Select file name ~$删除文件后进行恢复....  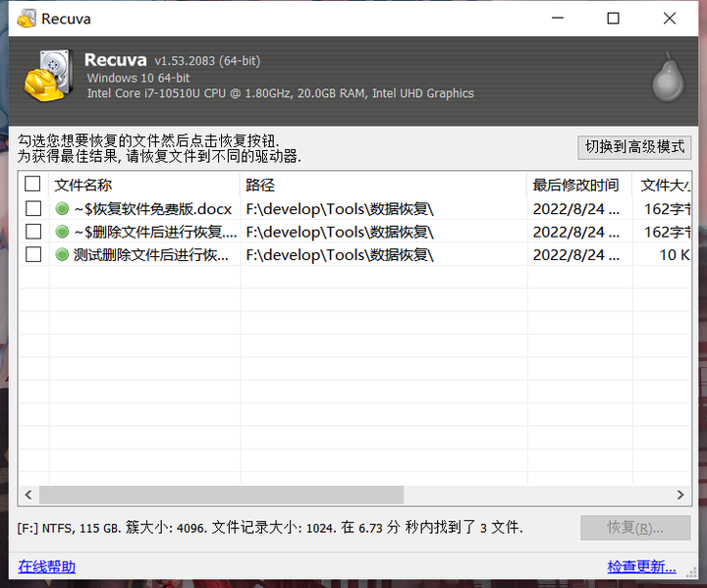[x=155, y=233]
